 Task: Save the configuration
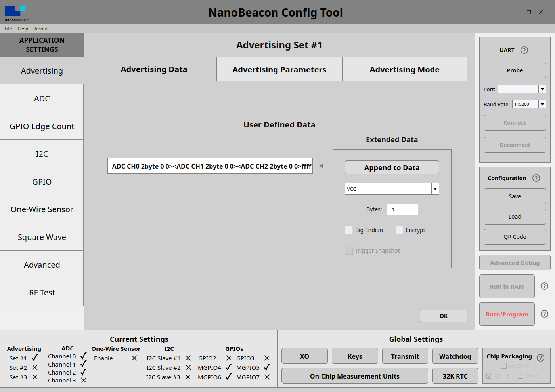[515, 196]
